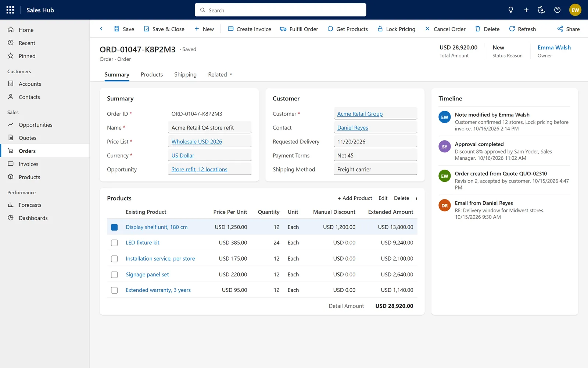
Task: Click the Search box
Action: click(280, 10)
